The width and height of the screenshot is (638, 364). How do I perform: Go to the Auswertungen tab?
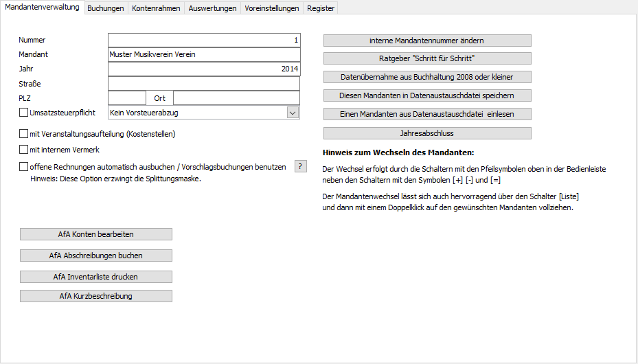[212, 8]
